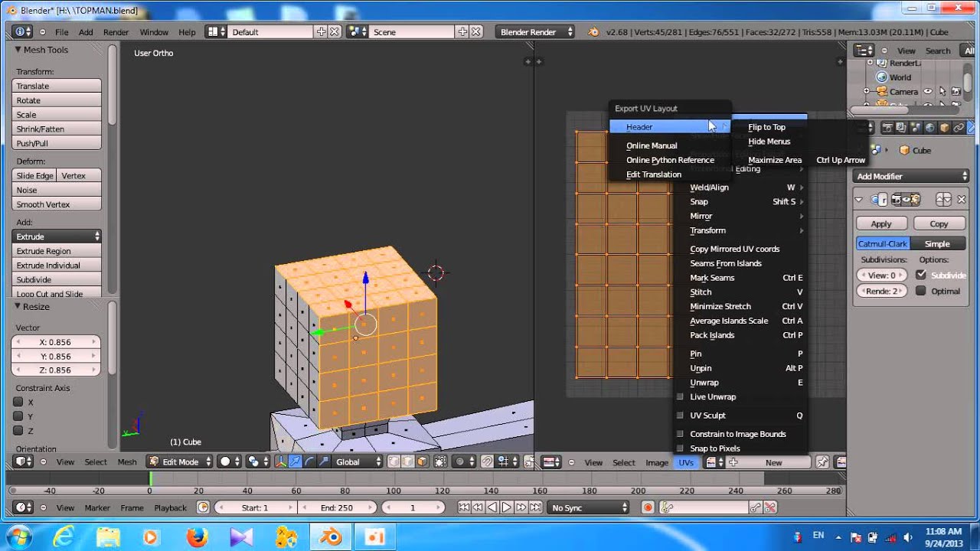Open the render properties camera tab

(x=889, y=128)
